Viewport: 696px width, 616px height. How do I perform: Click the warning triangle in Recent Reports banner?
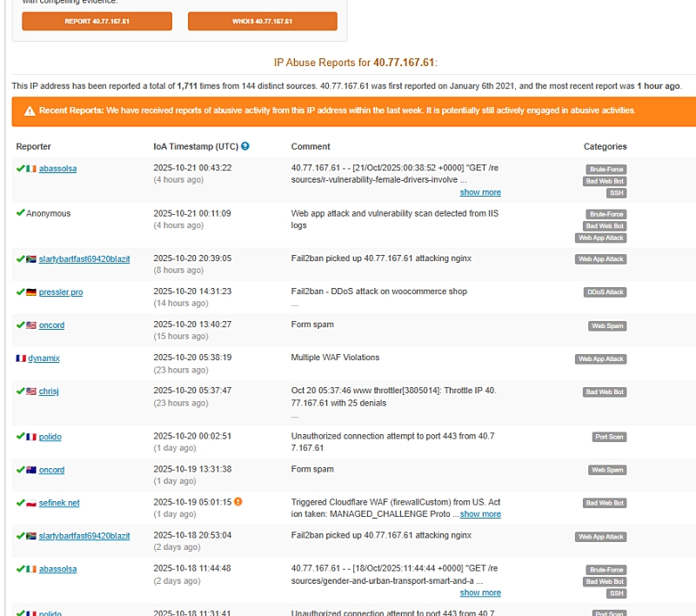pos(30,111)
